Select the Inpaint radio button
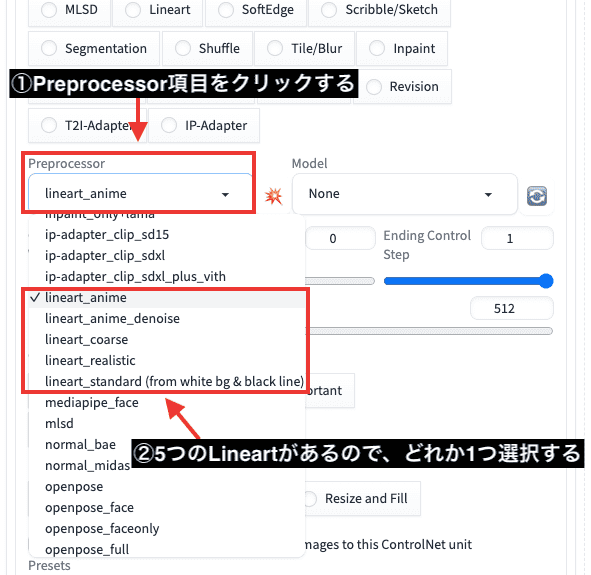The height and width of the screenshot is (575, 591). tap(377, 49)
